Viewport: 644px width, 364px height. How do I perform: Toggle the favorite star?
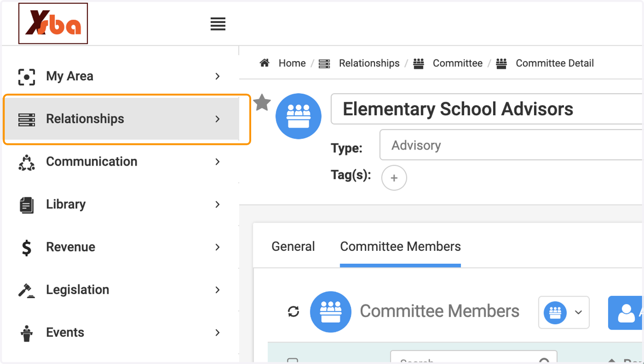(262, 102)
